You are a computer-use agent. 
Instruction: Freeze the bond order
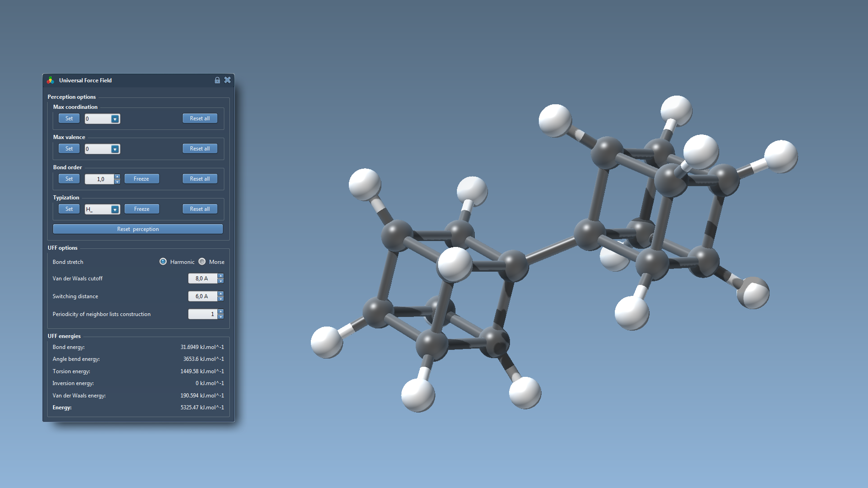tap(141, 179)
